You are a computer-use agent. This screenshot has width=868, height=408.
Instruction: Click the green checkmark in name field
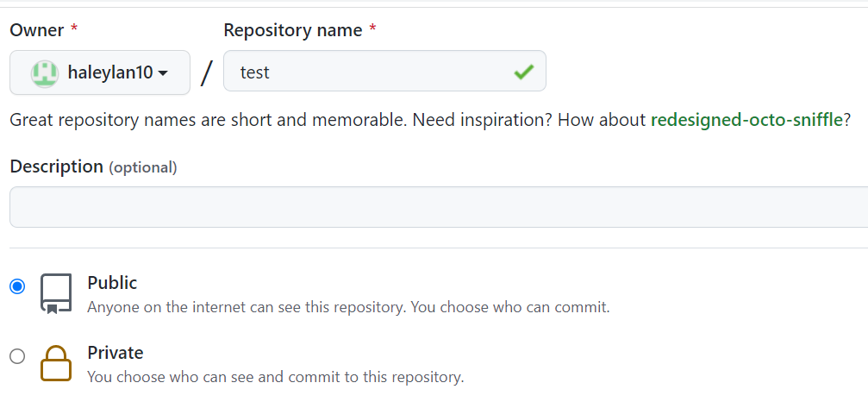(x=523, y=72)
